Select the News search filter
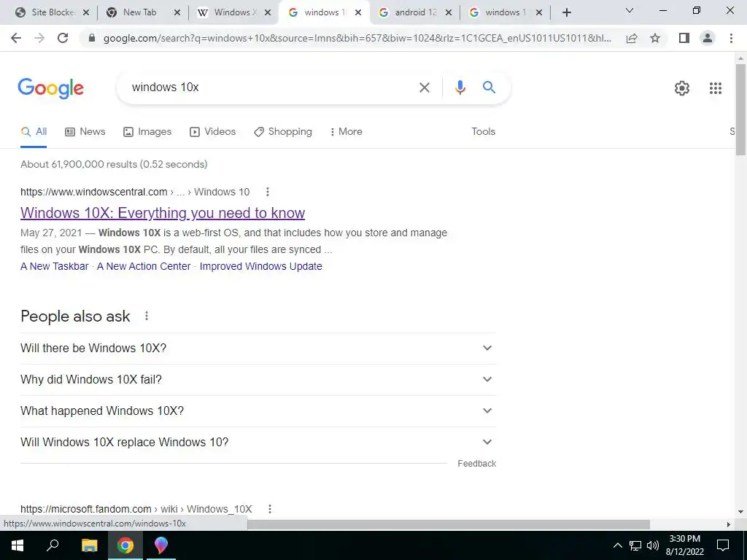The width and height of the screenshot is (747, 560). pyautogui.click(x=85, y=131)
